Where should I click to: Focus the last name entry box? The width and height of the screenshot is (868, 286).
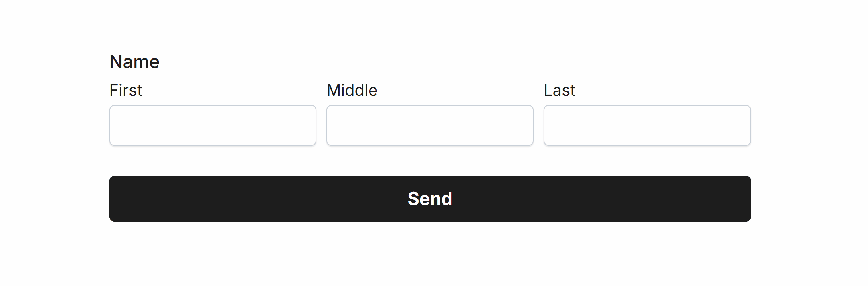click(x=647, y=125)
